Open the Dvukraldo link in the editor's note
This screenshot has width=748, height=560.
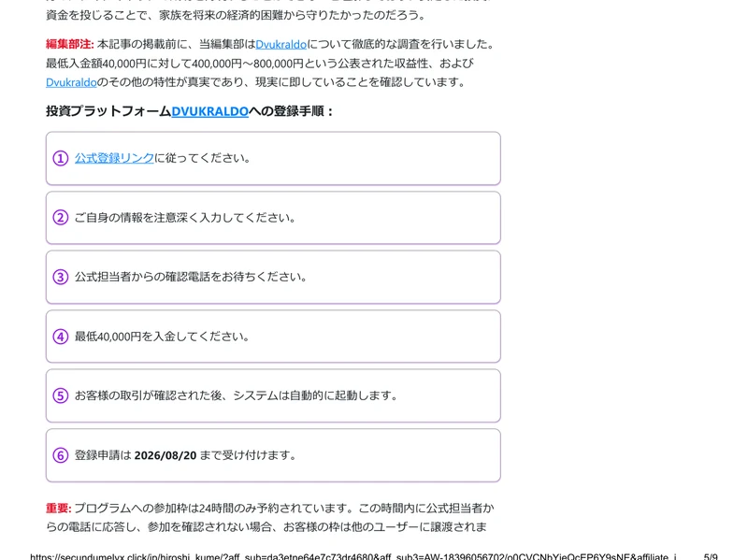point(281,44)
